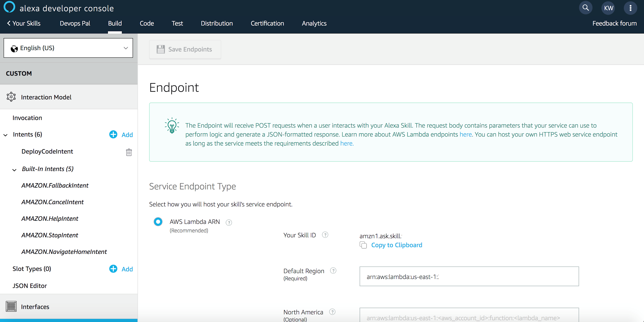644x322 pixels.
Task: Click the Copy to Clipboard link
Action: 396,245
